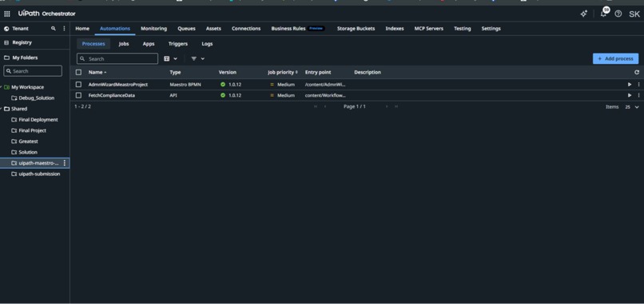Image resolution: width=644 pixels, height=304 pixels.
Task: Switch to the Apps sub-tab
Action: (149, 44)
